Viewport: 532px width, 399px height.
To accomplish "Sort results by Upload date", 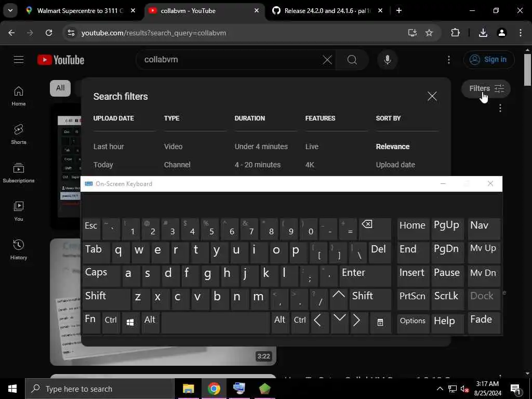I will point(395,165).
